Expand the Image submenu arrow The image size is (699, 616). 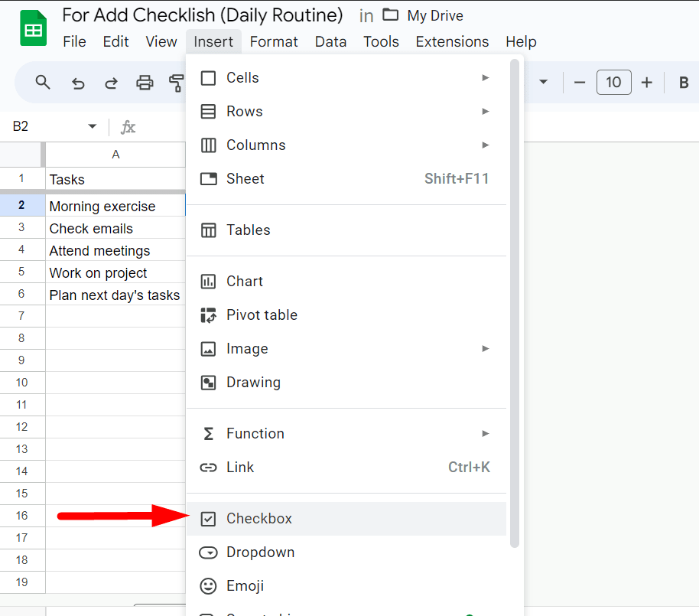coord(486,348)
